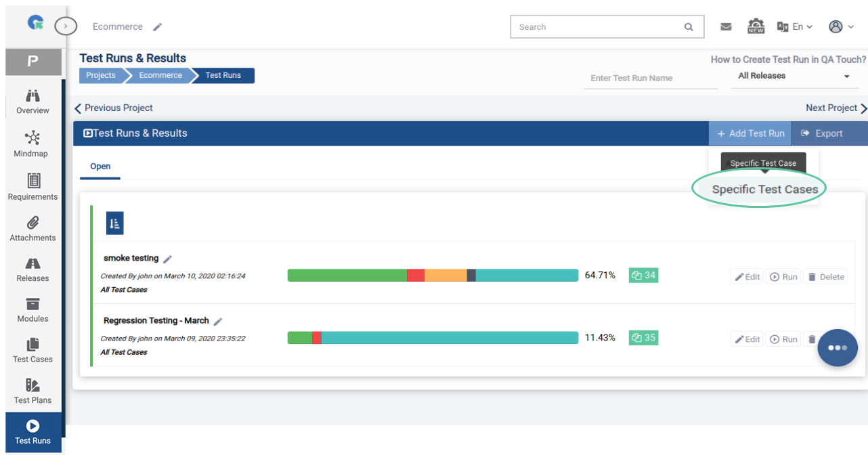Open the floating three-dots action button

pos(838,347)
